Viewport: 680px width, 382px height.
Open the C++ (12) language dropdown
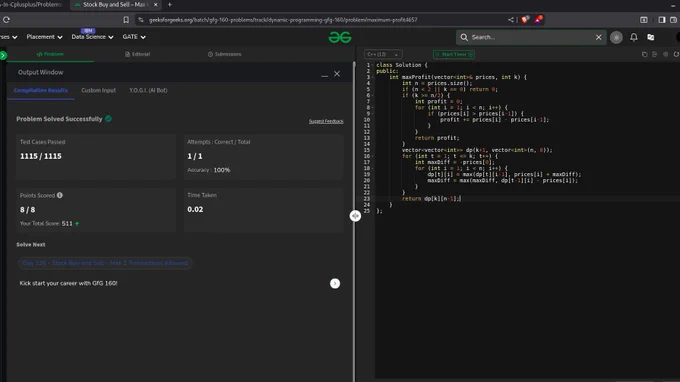click(382, 54)
